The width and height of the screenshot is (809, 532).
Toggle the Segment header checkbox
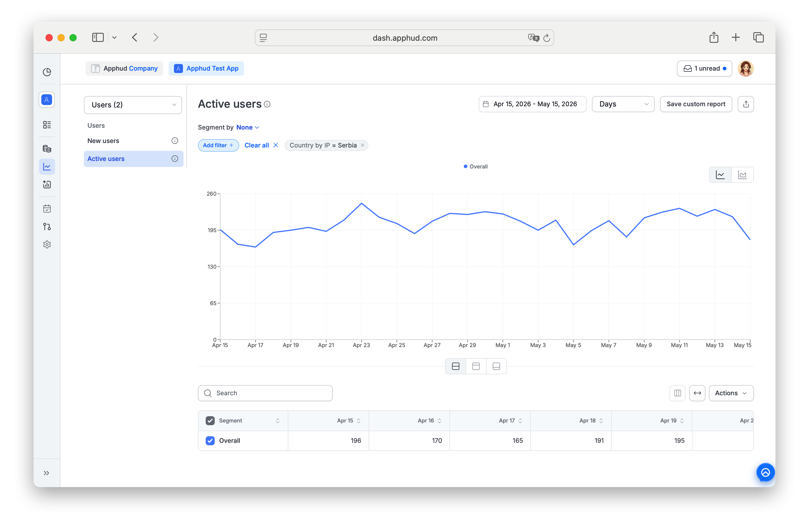click(210, 421)
